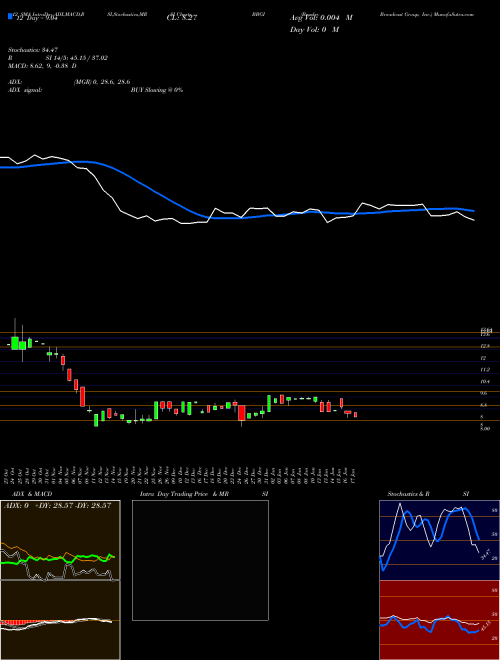This screenshot has height=660, width=500.
Task: Open the empty Intra Day Trading Price chart
Action: (x=200, y=560)
